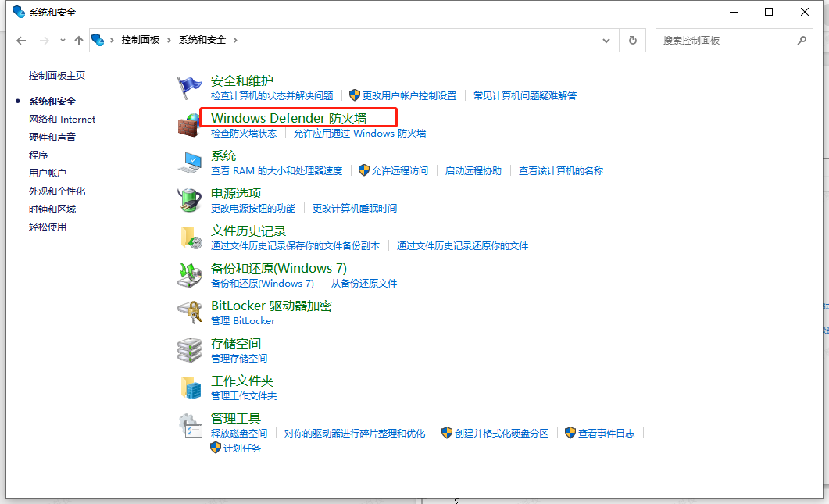Click the search magnifier icon
This screenshot has width=829, height=504.
tap(802, 40)
